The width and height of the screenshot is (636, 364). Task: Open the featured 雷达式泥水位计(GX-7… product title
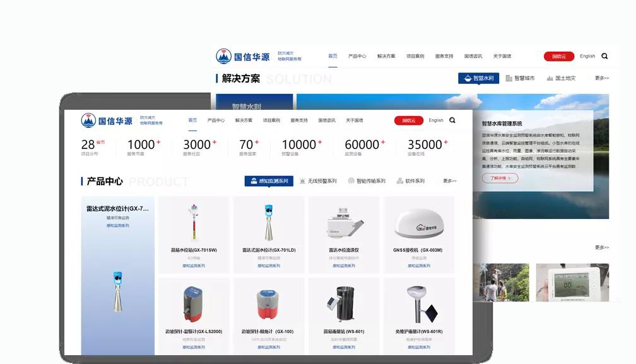point(117,209)
